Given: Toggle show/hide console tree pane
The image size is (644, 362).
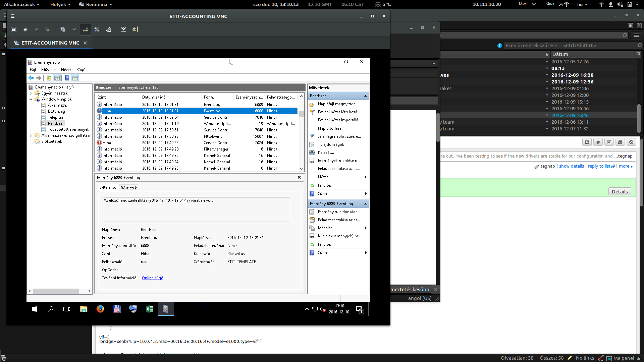Looking at the screenshot, I should (57, 78).
